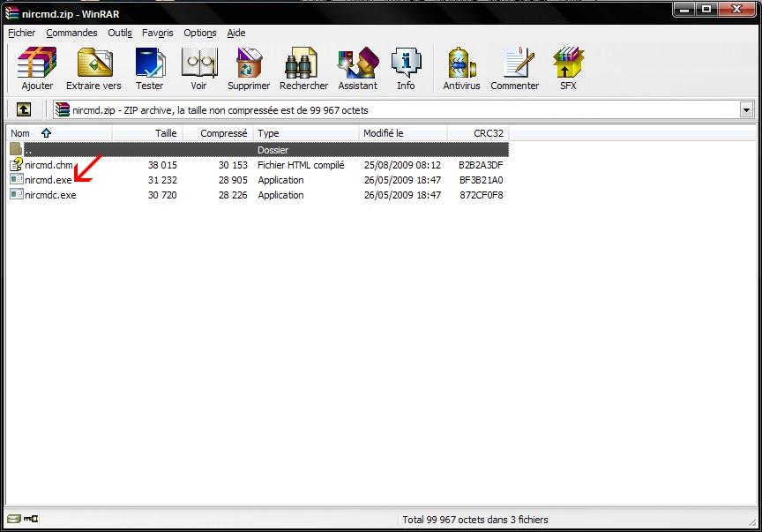Sort by the Taille column header
The width and height of the screenshot is (762, 532).
pos(148,132)
